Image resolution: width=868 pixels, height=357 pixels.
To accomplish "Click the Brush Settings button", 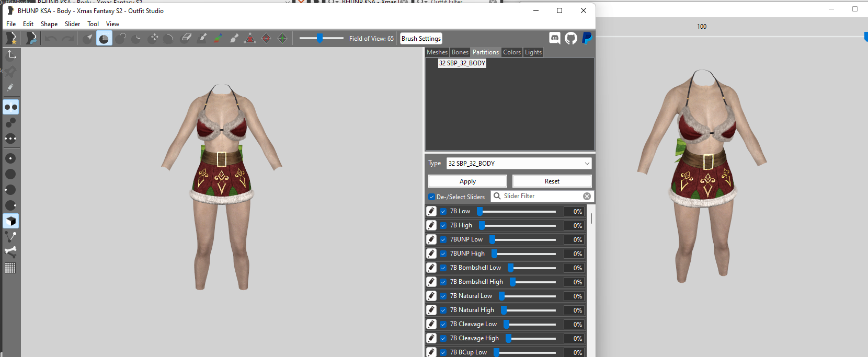I will [421, 39].
